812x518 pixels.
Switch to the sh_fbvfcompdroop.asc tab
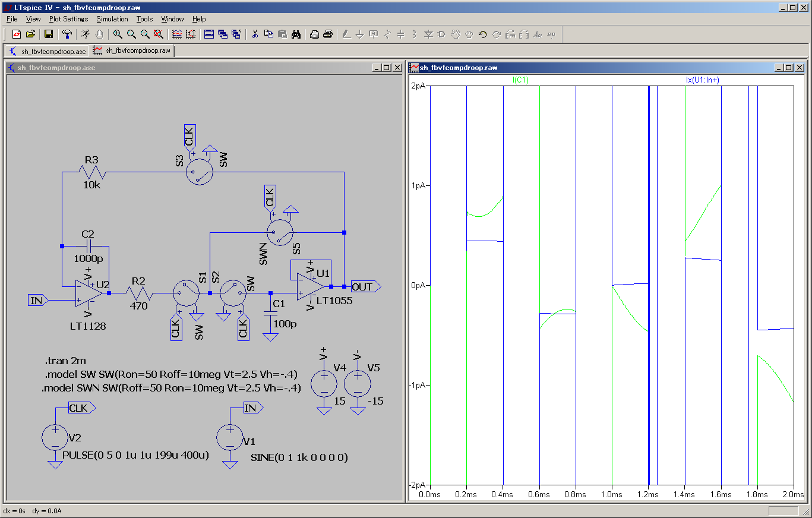point(48,51)
